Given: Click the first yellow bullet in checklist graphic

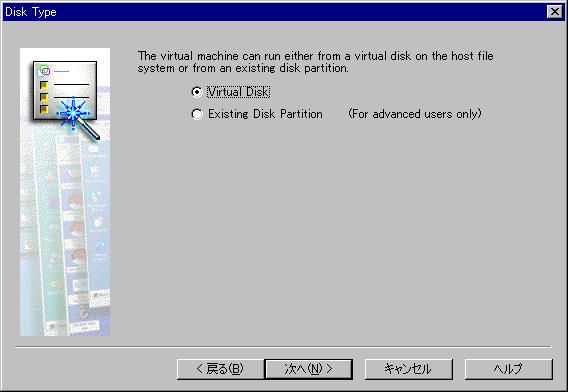Looking at the screenshot, I should [x=44, y=85].
